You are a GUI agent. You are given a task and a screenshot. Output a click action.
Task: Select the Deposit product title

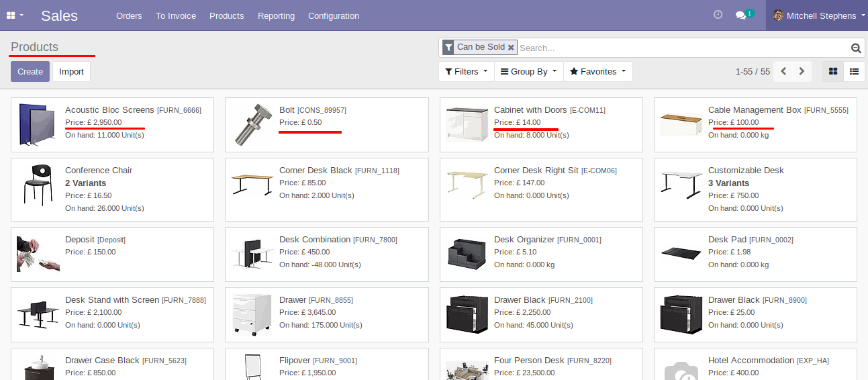coord(80,240)
